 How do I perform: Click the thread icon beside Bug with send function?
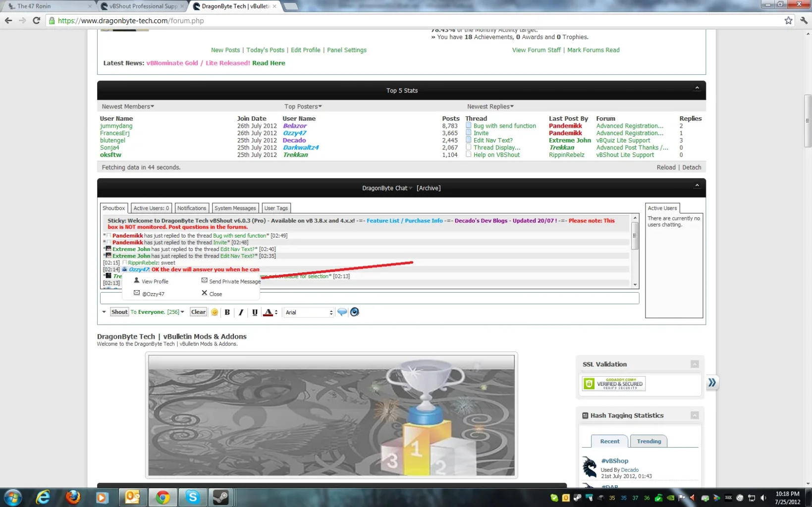tap(468, 125)
